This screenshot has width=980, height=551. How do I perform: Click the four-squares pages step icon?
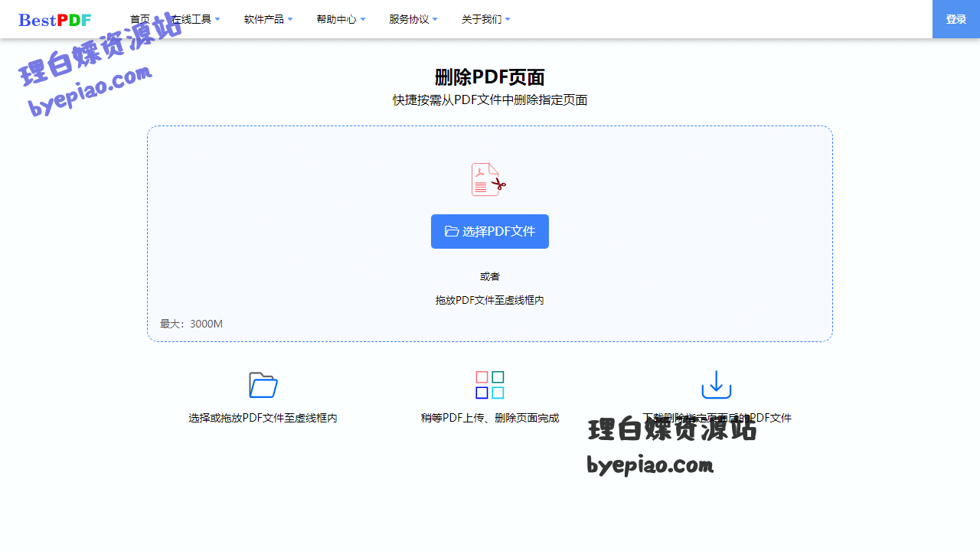[x=490, y=385]
